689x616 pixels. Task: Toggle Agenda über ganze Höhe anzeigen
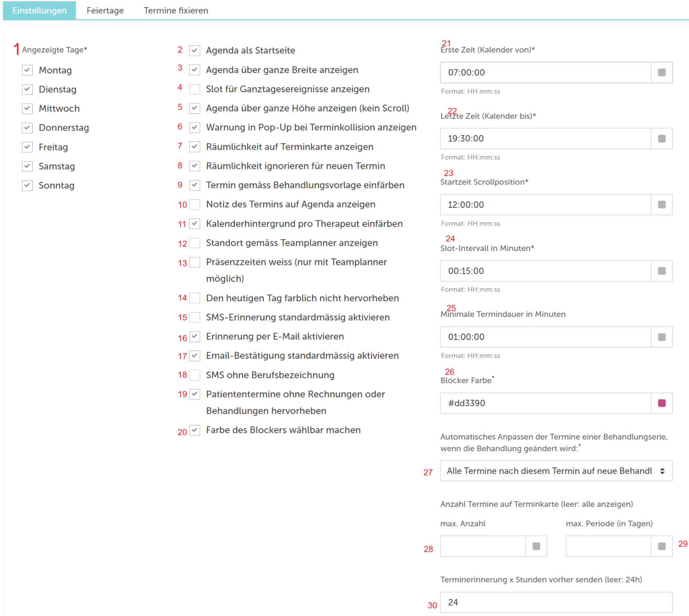coord(195,108)
